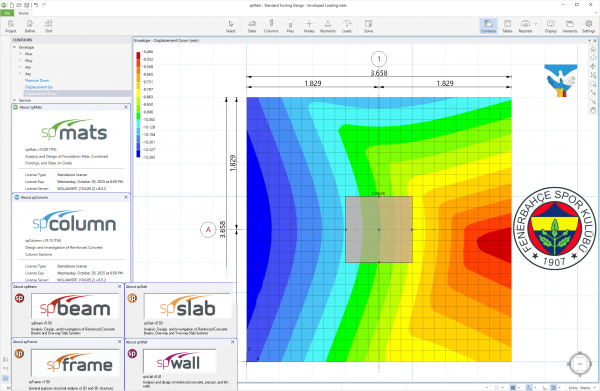Click the Undo arrow

pyautogui.click(x=36, y=5)
